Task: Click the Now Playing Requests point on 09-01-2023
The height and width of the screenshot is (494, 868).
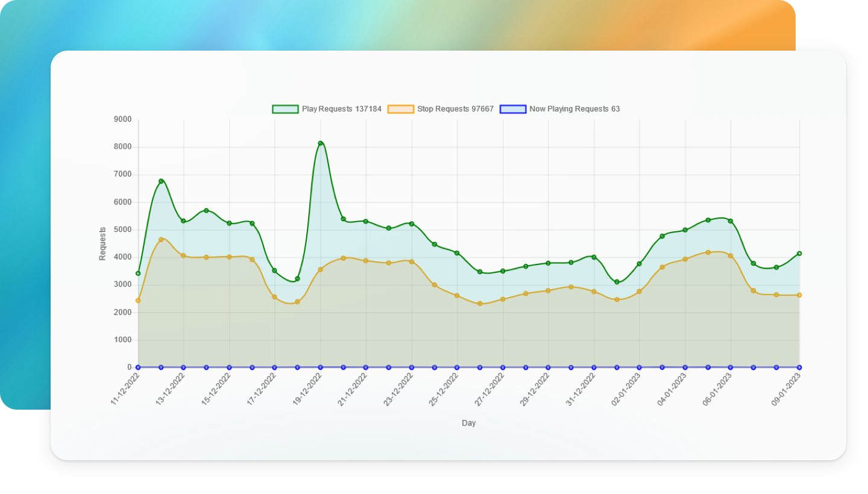Action: pyautogui.click(x=799, y=367)
